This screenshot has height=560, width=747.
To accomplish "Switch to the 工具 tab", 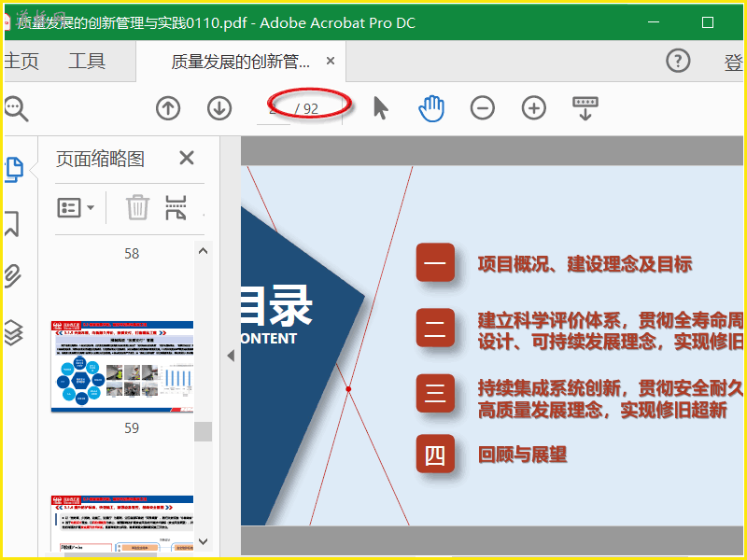I will click(x=87, y=61).
